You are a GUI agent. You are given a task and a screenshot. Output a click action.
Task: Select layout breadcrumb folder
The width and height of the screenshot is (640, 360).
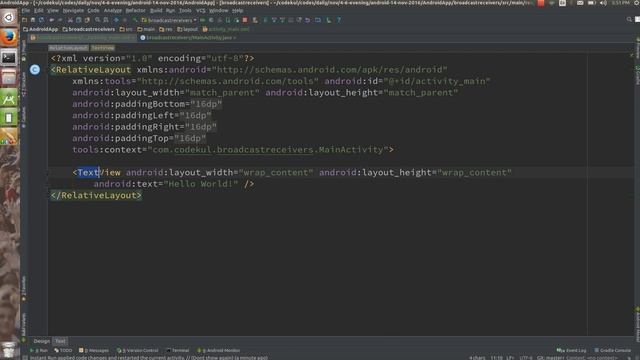pyautogui.click(x=187, y=29)
